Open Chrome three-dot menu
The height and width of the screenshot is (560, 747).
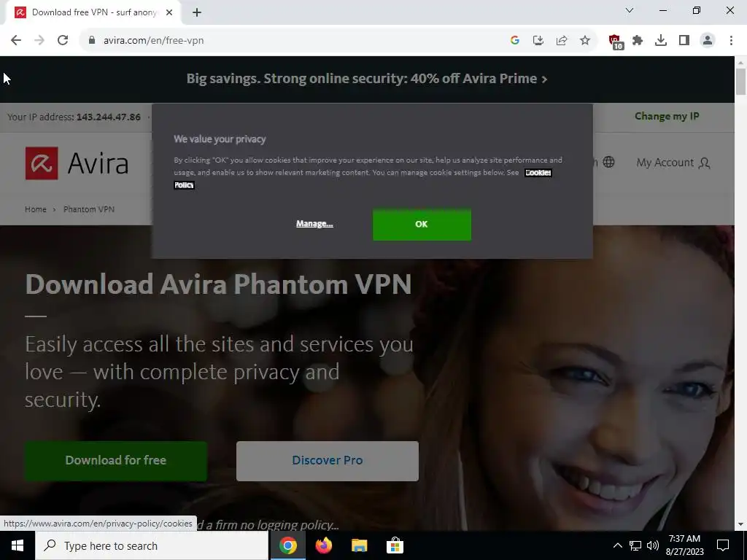point(731,41)
